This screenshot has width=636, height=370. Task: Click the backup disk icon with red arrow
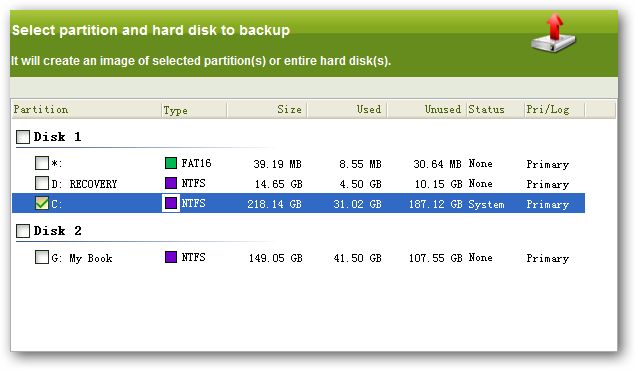[x=553, y=33]
